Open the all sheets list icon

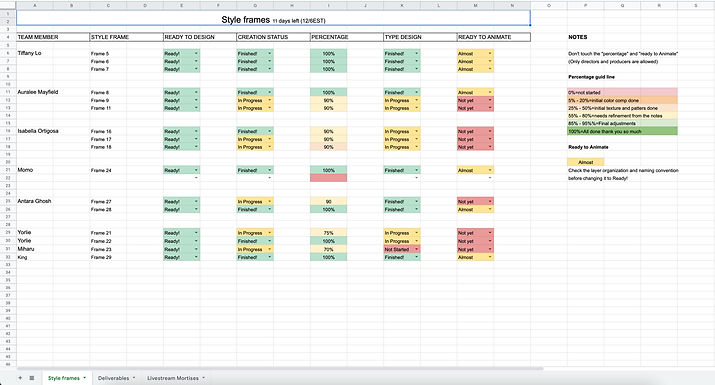point(31,378)
